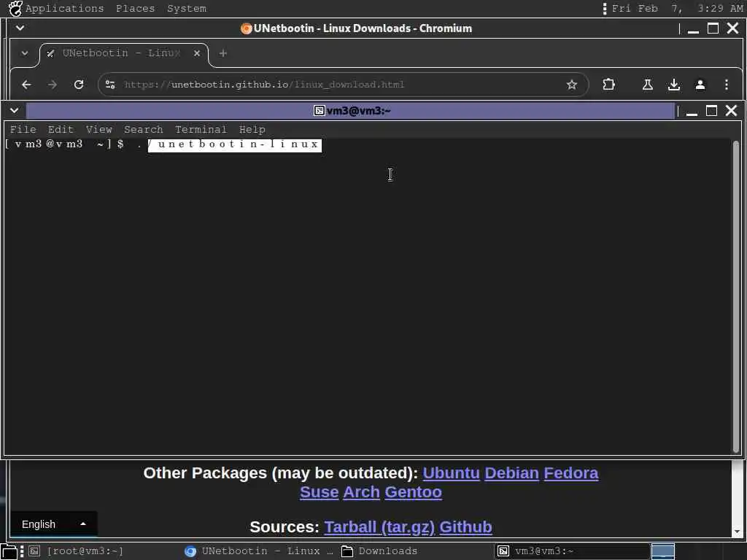The height and width of the screenshot is (560, 747).
Task: Open the terminal View menu
Action: click(98, 130)
